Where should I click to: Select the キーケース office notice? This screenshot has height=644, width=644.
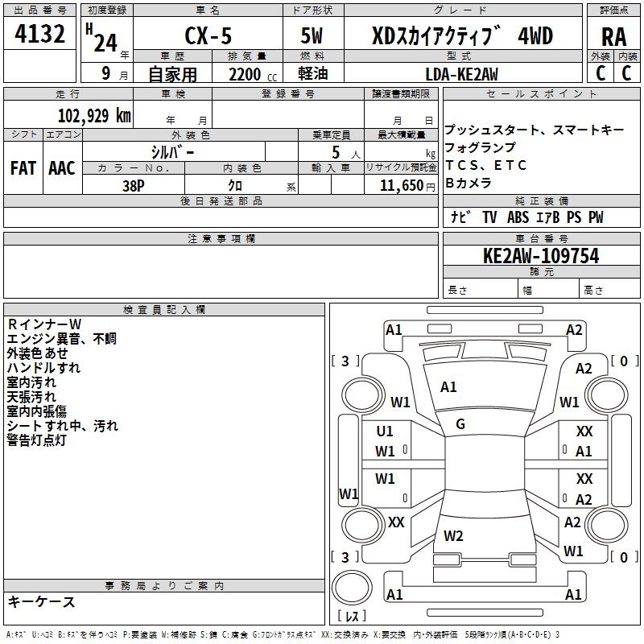click(x=42, y=601)
